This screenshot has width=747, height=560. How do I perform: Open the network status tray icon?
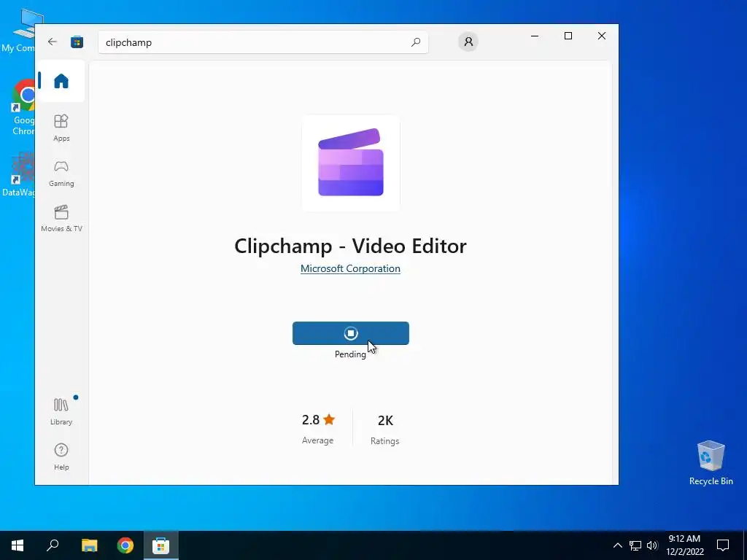635,545
